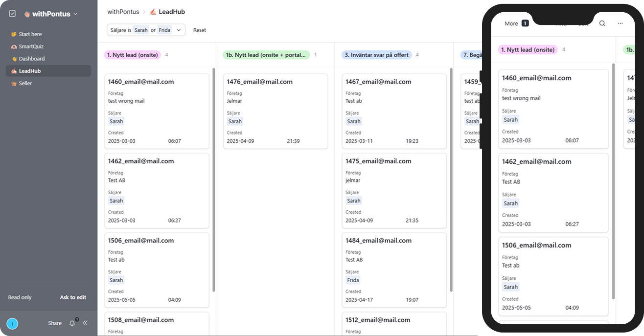644x336 pixels.
Task: Open the three-dot menu in phone view
Action: [621, 23]
